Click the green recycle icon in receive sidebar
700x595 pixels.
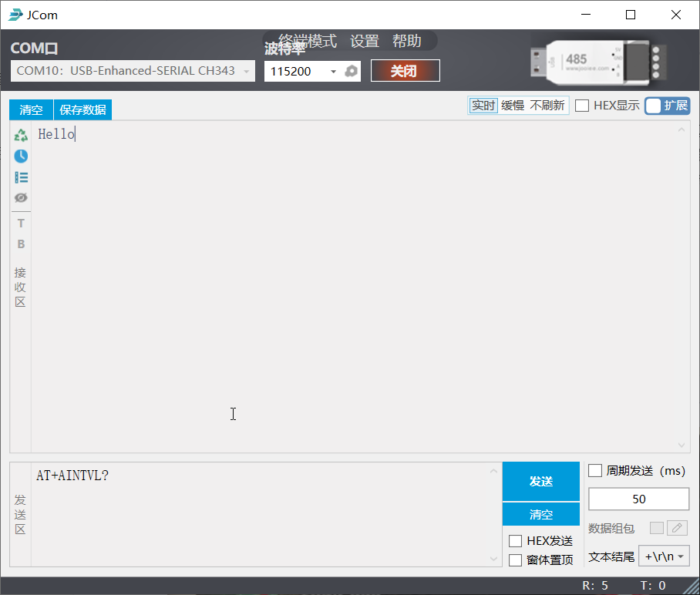click(21, 135)
